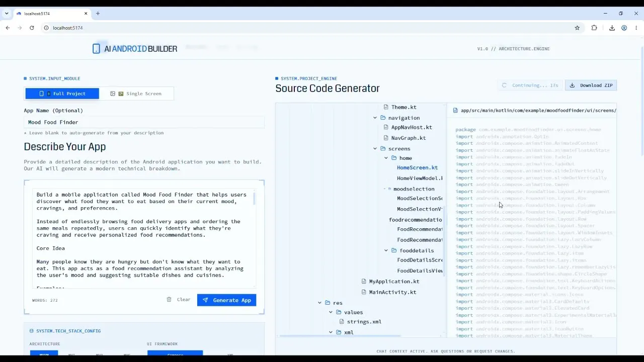Click the App Name input field
The image size is (644, 362).
click(x=144, y=122)
